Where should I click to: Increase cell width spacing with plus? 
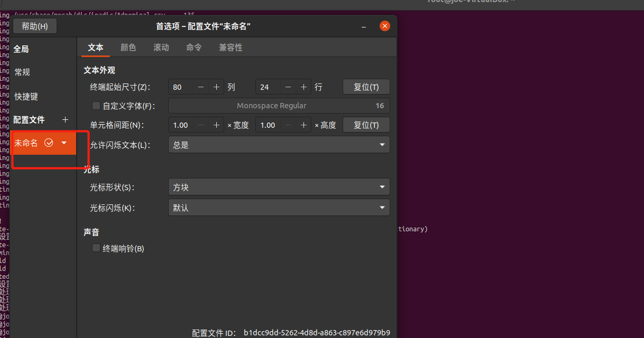point(216,125)
